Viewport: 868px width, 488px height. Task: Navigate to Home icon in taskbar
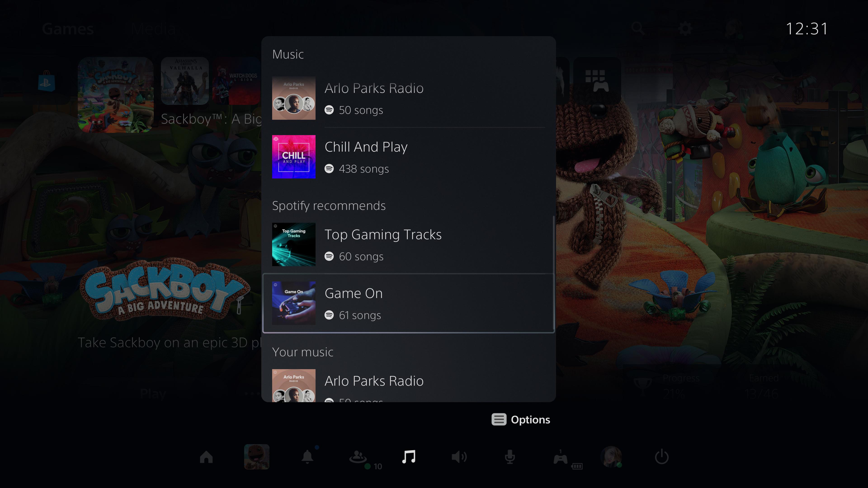pos(206,457)
